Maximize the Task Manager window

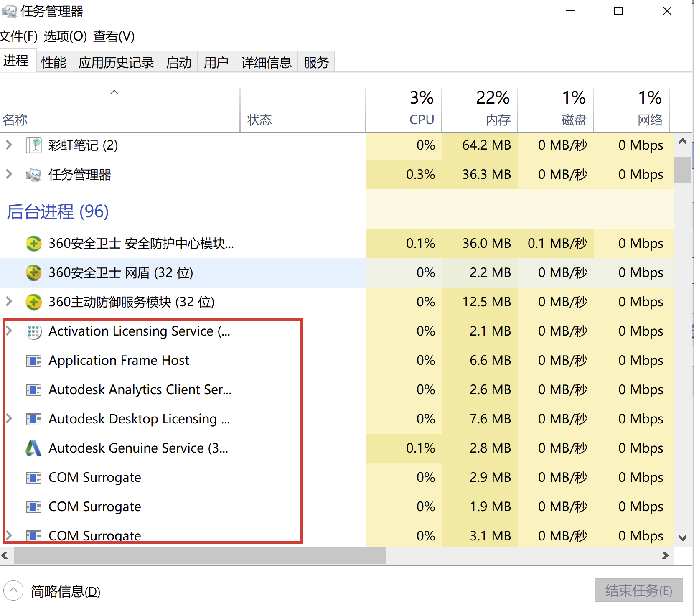pos(618,11)
